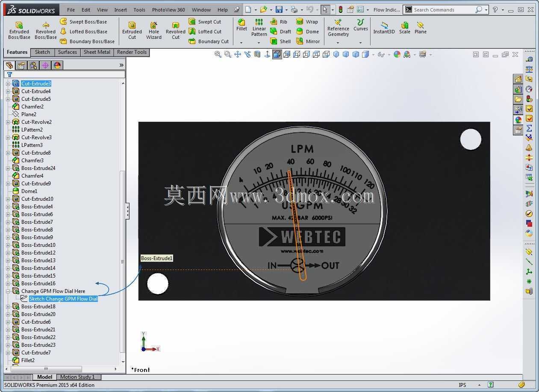
Task: Select the Scale tool
Action: click(404, 28)
